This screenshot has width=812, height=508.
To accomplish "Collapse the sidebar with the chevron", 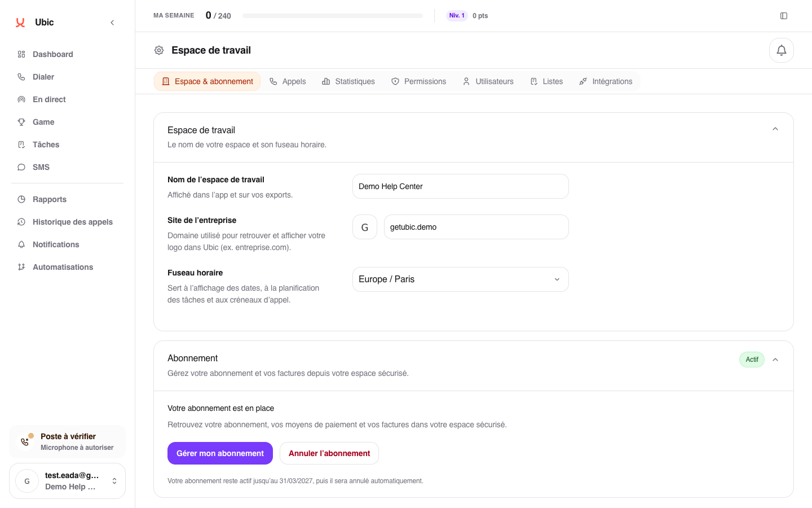I will point(112,23).
